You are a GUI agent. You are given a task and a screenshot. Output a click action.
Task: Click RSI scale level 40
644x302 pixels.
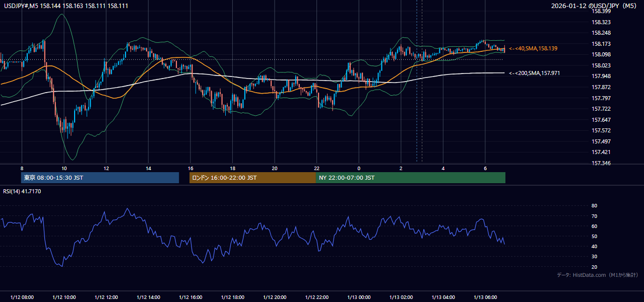[594, 246]
